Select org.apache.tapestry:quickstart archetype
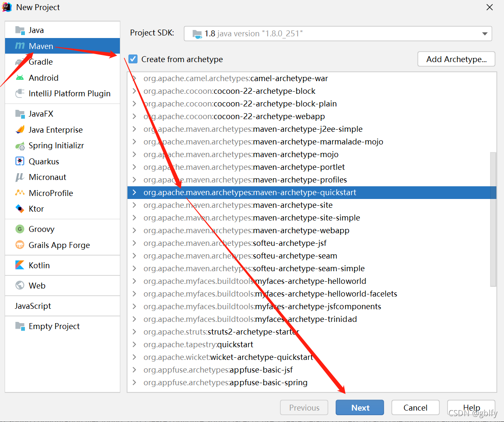The image size is (504, 422). pyautogui.click(x=312, y=344)
